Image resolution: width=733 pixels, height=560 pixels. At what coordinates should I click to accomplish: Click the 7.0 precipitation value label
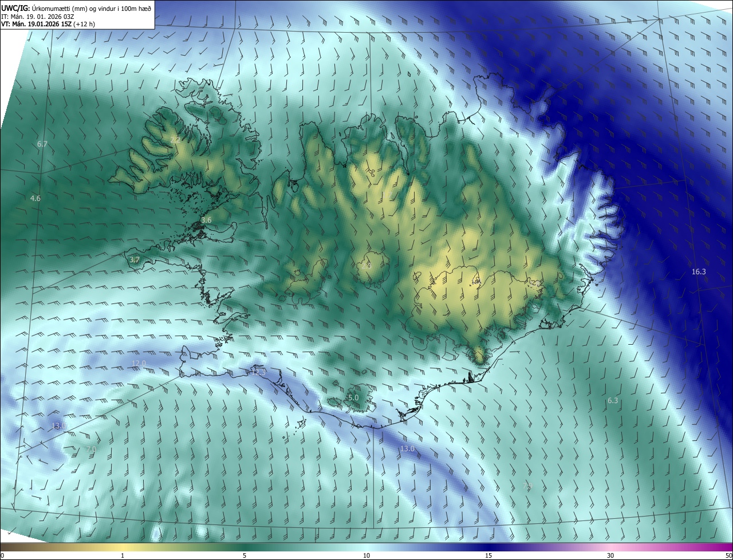pyautogui.click(x=91, y=449)
